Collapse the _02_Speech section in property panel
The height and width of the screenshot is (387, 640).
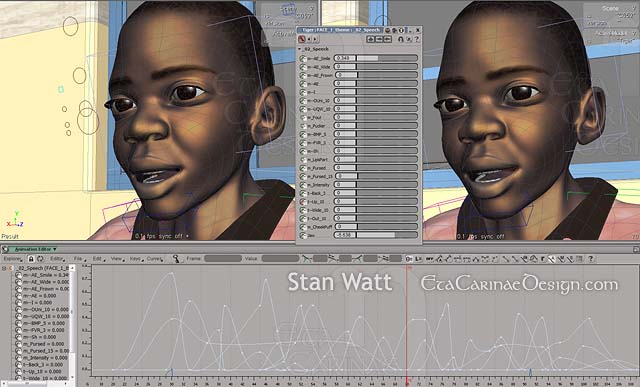point(300,49)
